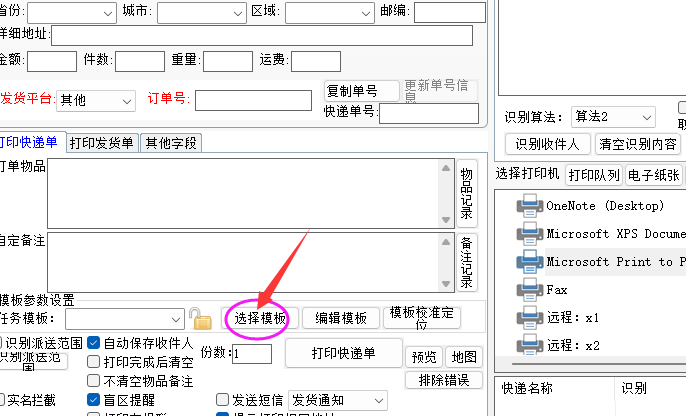Click the 识别派送范围 button below the checkbox

tap(33, 361)
